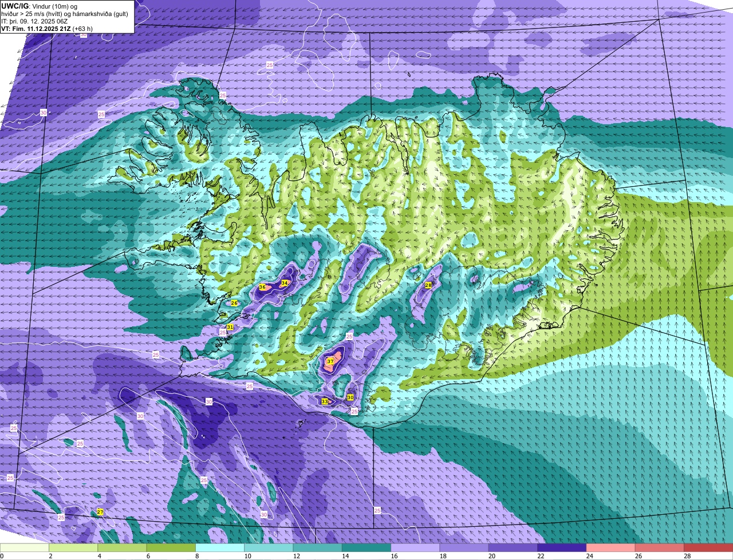Select the yellow 36 peak gust label
This screenshot has width=733, height=560.
tap(262, 287)
